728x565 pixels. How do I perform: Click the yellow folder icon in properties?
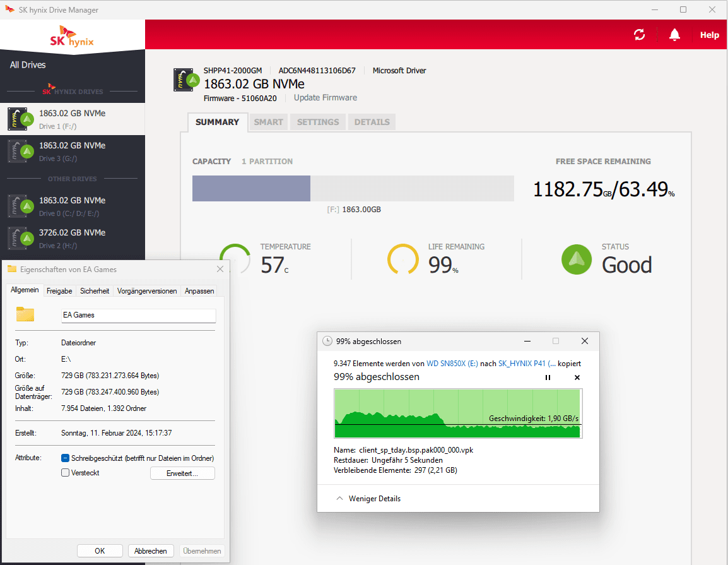click(x=25, y=314)
